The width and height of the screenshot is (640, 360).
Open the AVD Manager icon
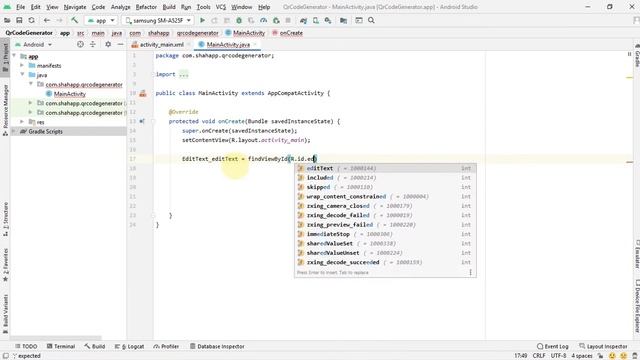(x=316, y=20)
